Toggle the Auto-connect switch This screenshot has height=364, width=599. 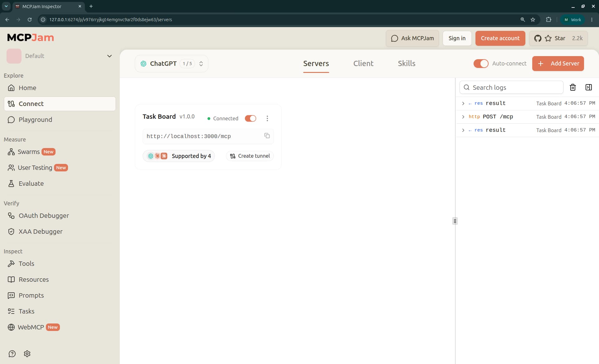(481, 64)
